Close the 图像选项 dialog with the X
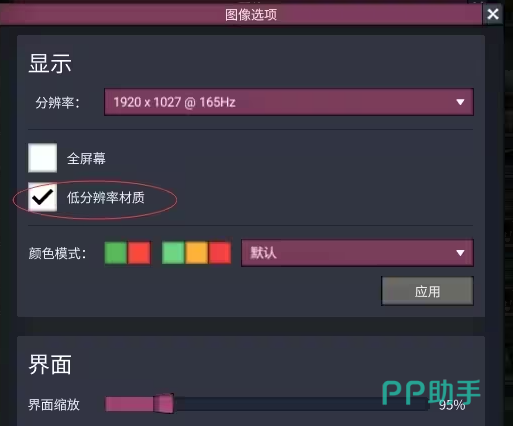The height and width of the screenshot is (426, 513). [493, 14]
